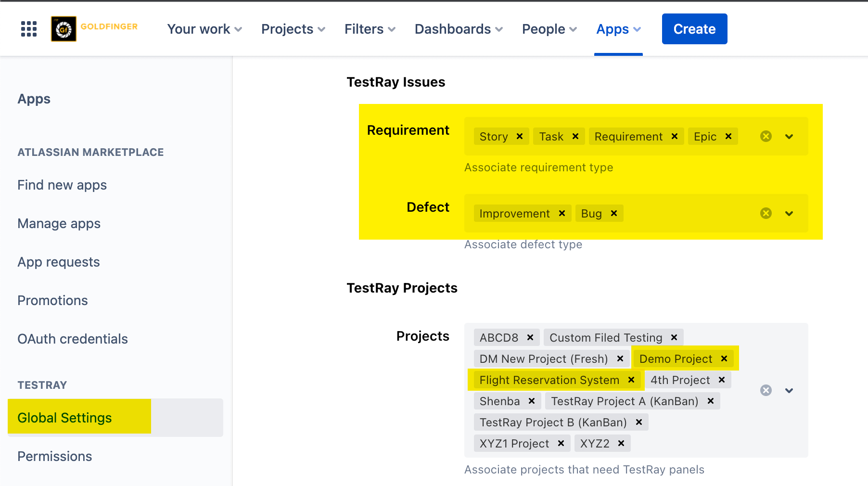Viewport: 868px width, 486px height.
Task: Remove the Epic requirement type tag
Action: pos(728,137)
